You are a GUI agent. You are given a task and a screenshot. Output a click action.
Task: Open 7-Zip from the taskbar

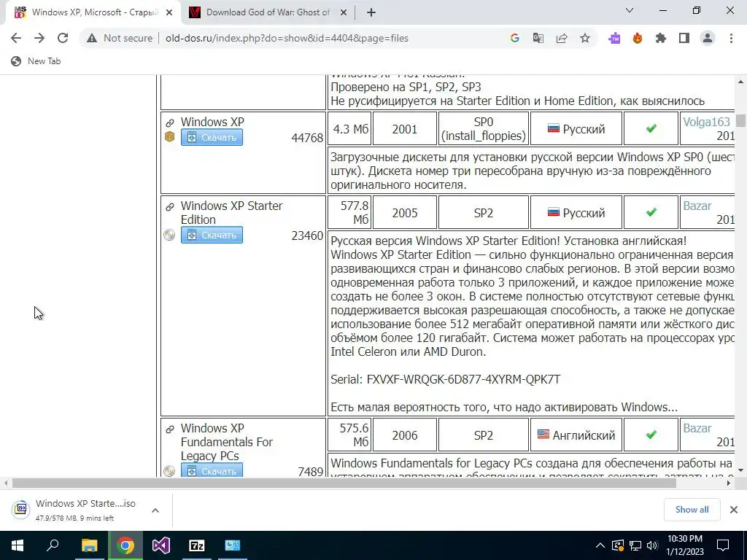tap(197, 545)
